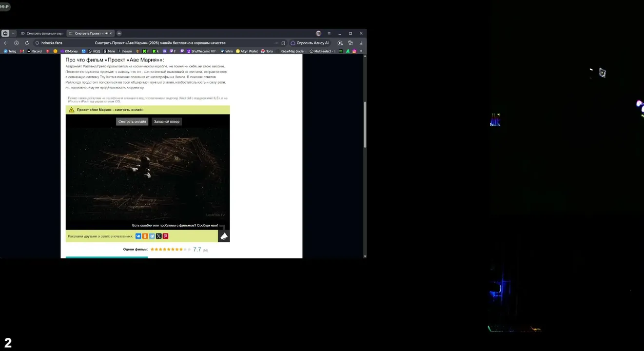Open the Пого bookmark
The height and width of the screenshot is (351, 644).
click(267, 51)
